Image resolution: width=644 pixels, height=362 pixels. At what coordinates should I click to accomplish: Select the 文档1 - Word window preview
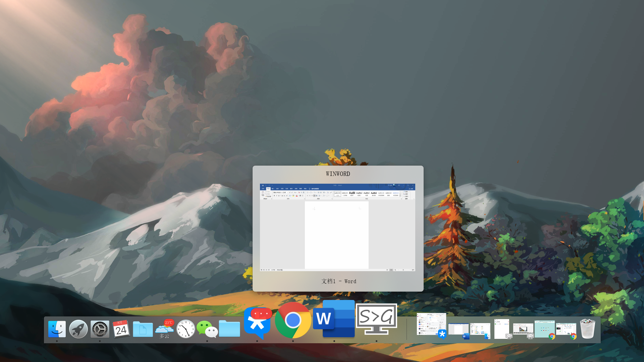pos(337,227)
